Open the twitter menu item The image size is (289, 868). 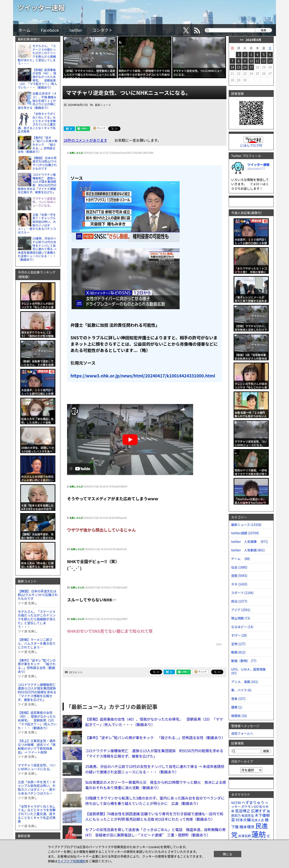(x=76, y=30)
